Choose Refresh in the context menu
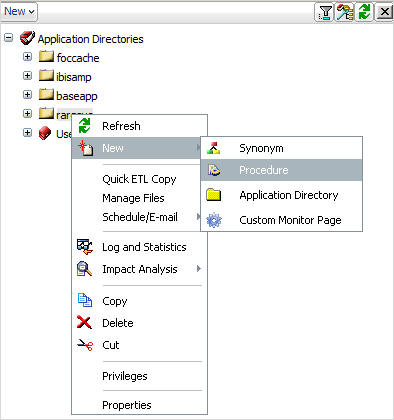The image size is (394, 420). tap(140, 126)
